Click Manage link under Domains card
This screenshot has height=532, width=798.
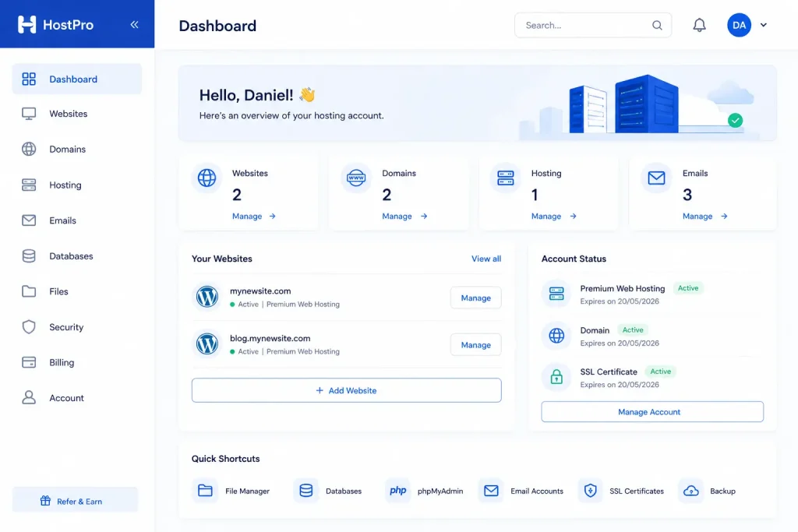404,217
